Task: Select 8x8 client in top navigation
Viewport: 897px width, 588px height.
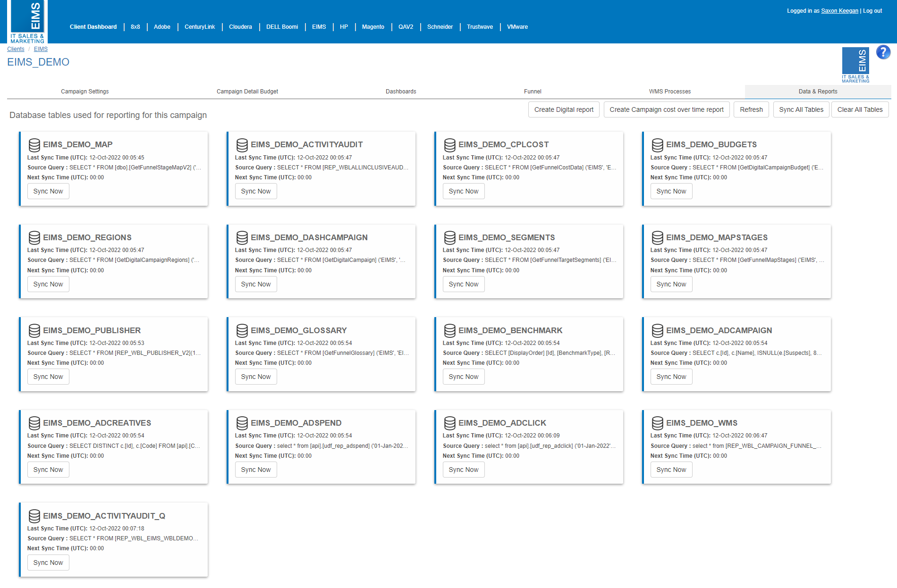Action: pyautogui.click(x=135, y=27)
